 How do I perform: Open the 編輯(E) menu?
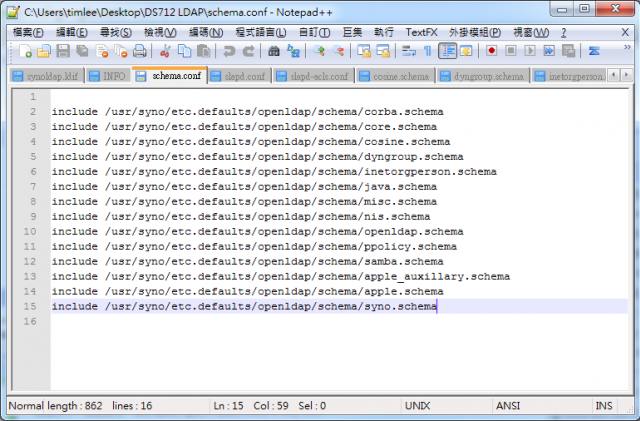coord(72,32)
